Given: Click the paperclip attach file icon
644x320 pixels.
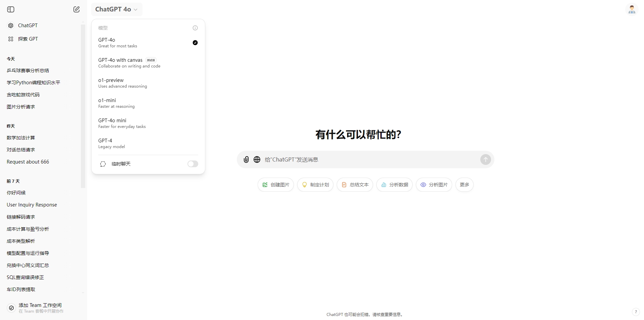Looking at the screenshot, I should pyautogui.click(x=246, y=159).
